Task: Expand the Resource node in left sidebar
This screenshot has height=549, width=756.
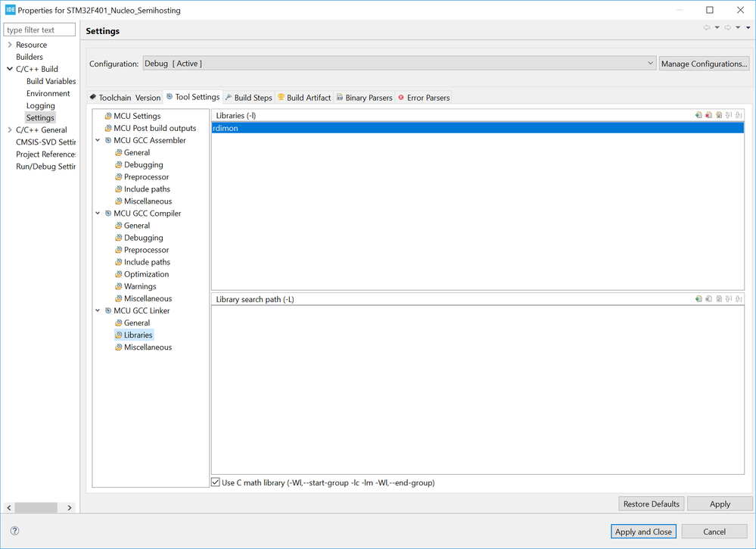Action: coord(9,45)
